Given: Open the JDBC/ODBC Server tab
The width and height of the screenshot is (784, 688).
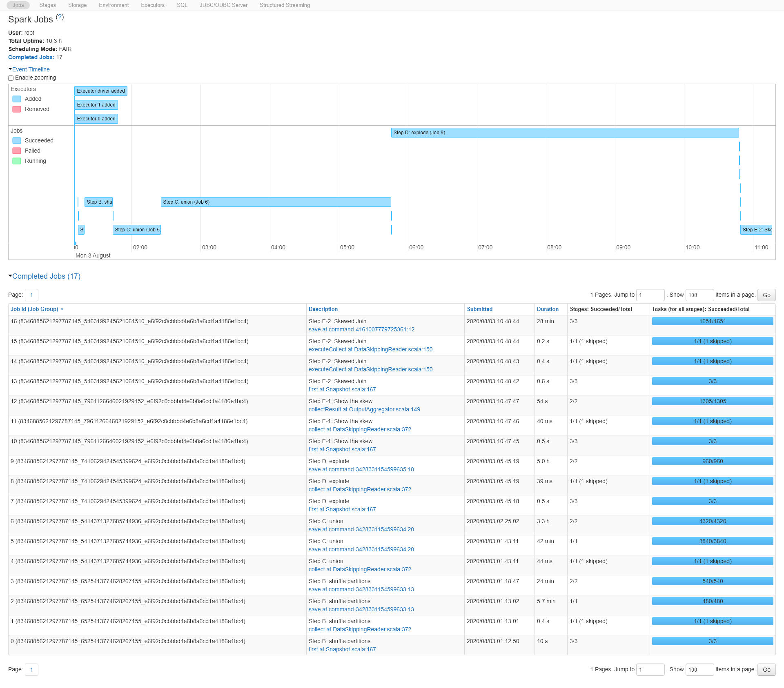Looking at the screenshot, I should pyautogui.click(x=224, y=5).
